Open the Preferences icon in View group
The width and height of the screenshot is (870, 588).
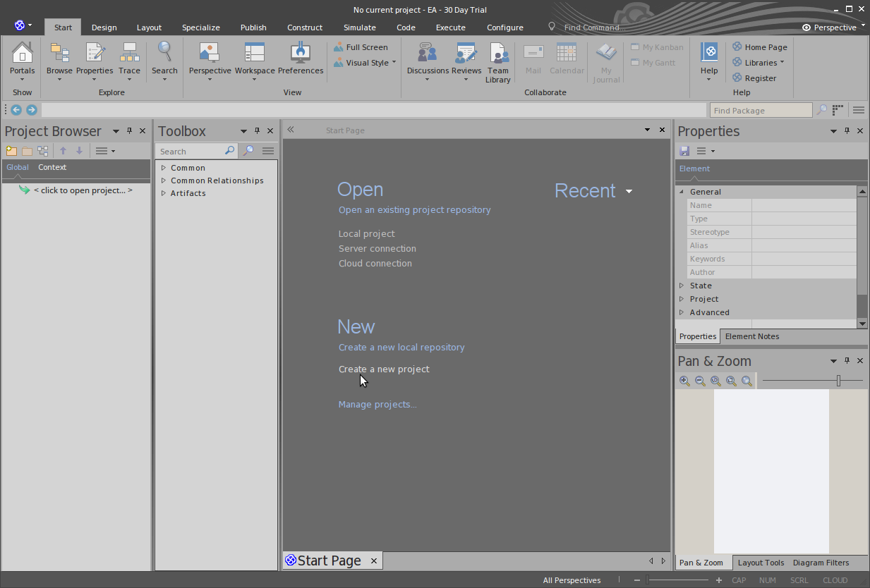pyautogui.click(x=301, y=54)
